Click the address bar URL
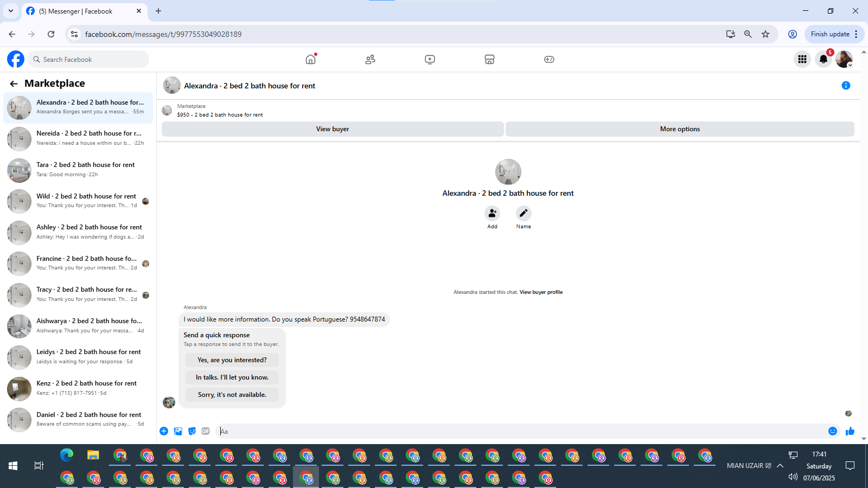 pyautogui.click(x=163, y=34)
